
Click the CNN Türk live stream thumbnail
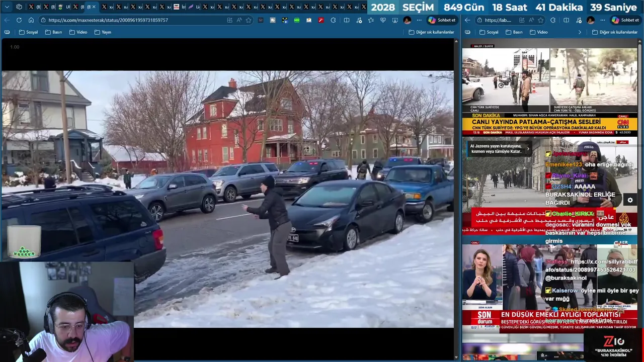click(550, 89)
